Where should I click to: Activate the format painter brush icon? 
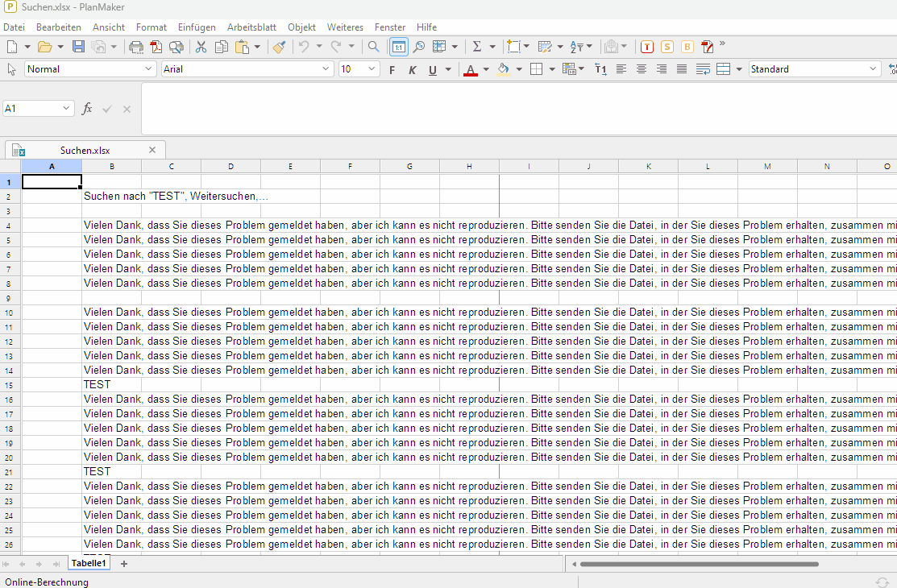[279, 47]
